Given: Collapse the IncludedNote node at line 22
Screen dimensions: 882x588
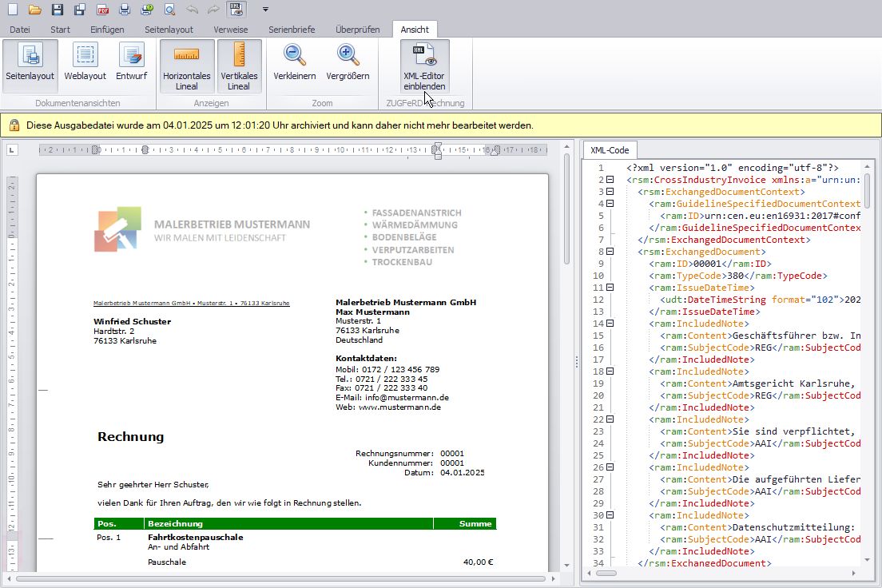Looking at the screenshot, I should click(x=610, y=419).
